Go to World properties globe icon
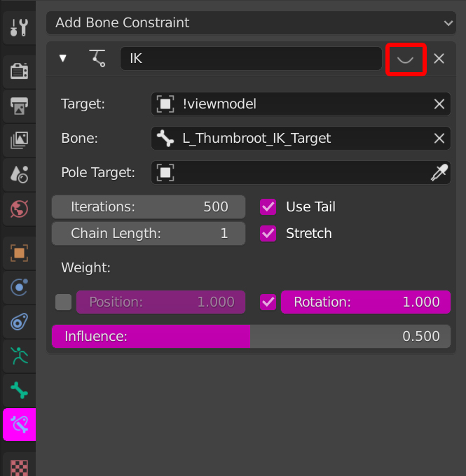The image size is (466, 476). pyautogui.click(x=19, y=209)
